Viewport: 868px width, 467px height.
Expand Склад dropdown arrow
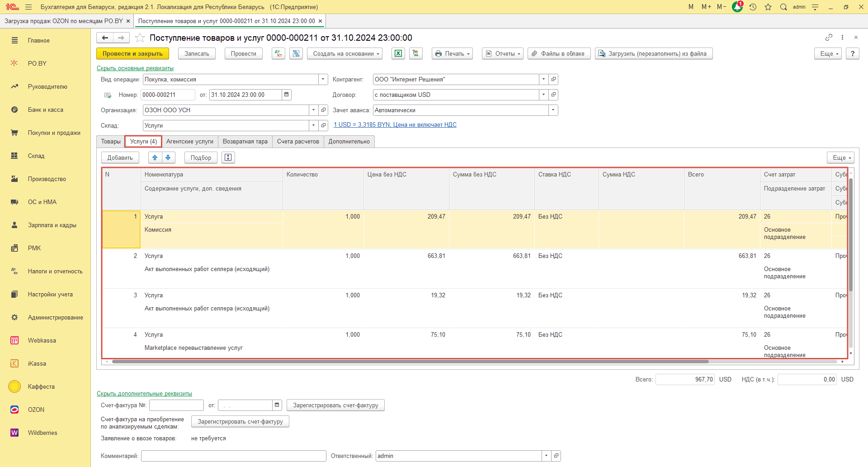tap(313, 125)
